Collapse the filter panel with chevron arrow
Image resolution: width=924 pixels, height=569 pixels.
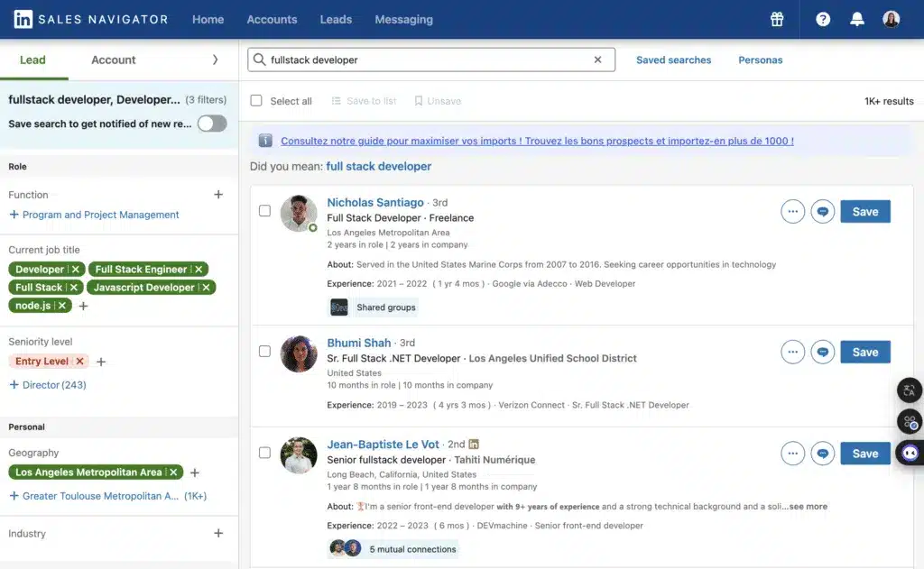(x=215, y=60)
